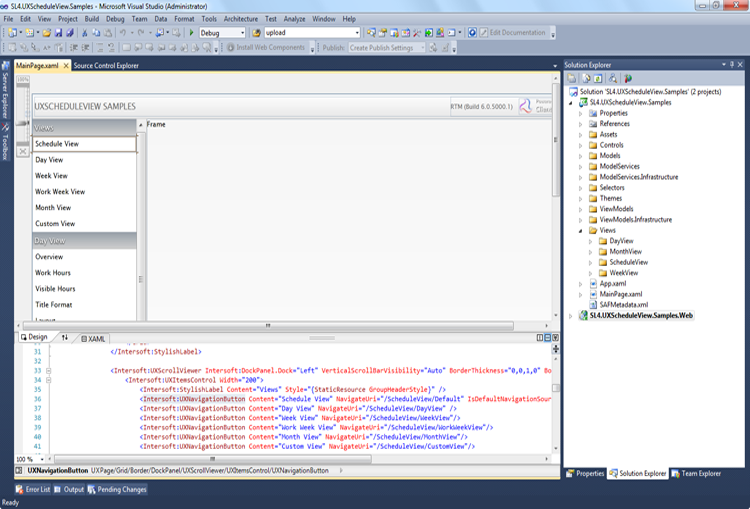Open the Format menu

(184, 19)
